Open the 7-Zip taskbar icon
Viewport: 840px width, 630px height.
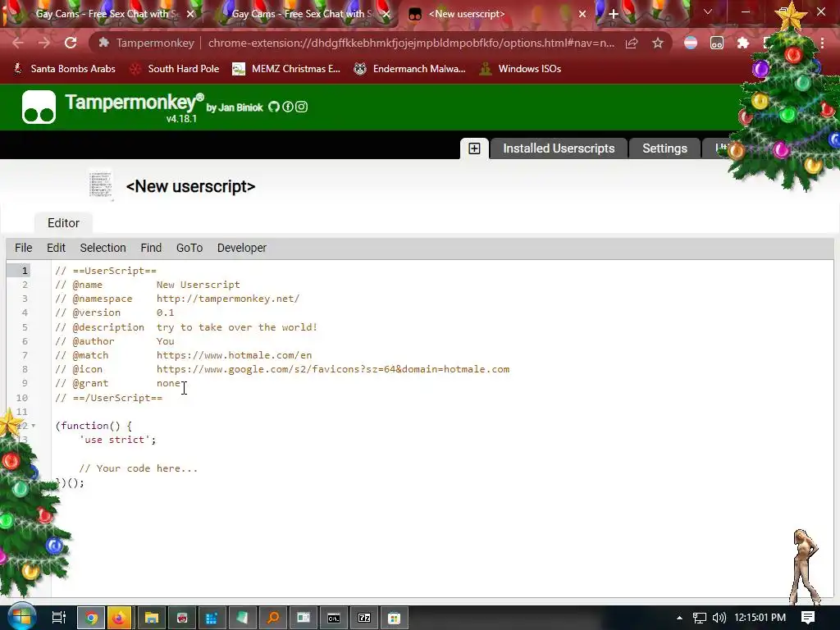[364, 618]
